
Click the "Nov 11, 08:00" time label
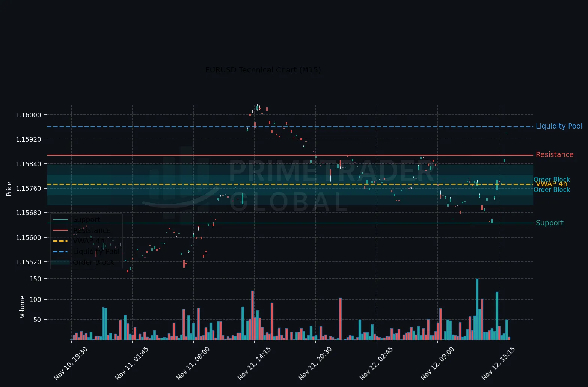click(193, 363)
